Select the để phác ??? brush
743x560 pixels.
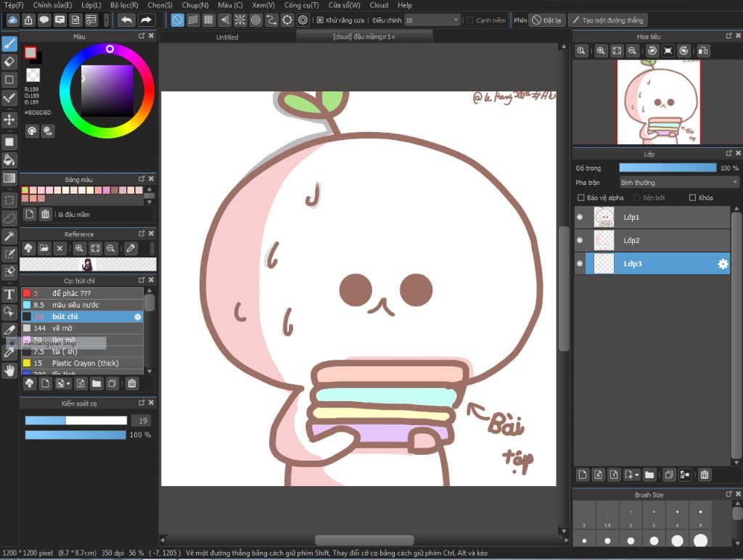click(x=82, y=293)
